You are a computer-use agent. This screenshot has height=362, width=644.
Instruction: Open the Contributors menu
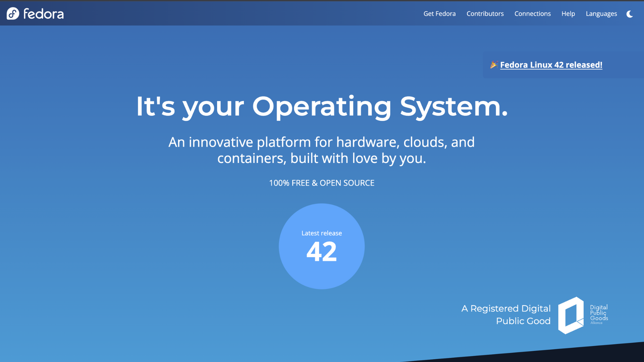tap(485, 14)
